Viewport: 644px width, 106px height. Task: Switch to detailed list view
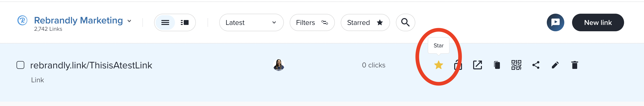coord(184,23)
